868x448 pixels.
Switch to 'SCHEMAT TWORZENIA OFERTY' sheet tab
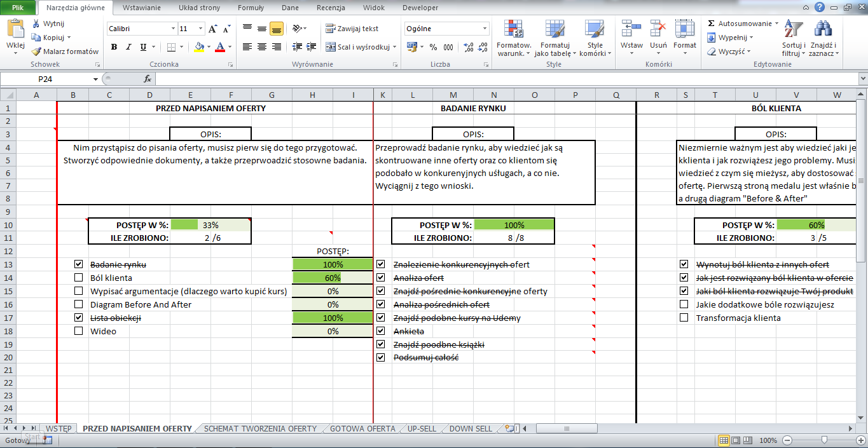[x=260, y=428]
